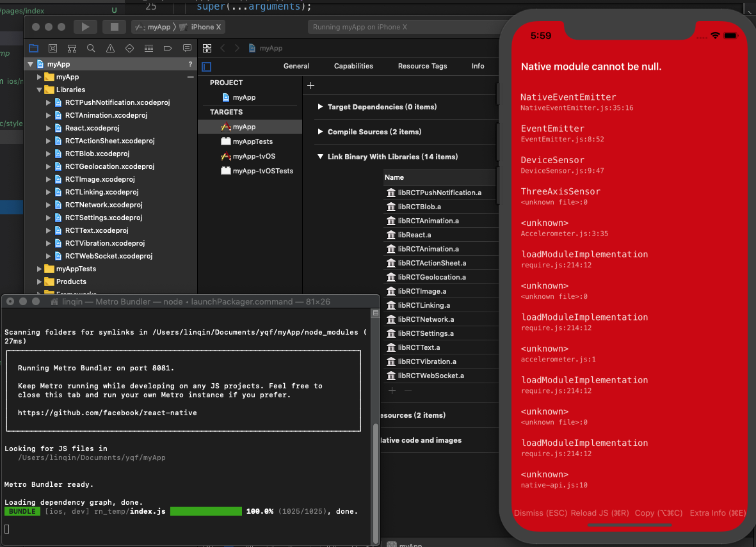Click the Name column header

[x=439, y=177]
